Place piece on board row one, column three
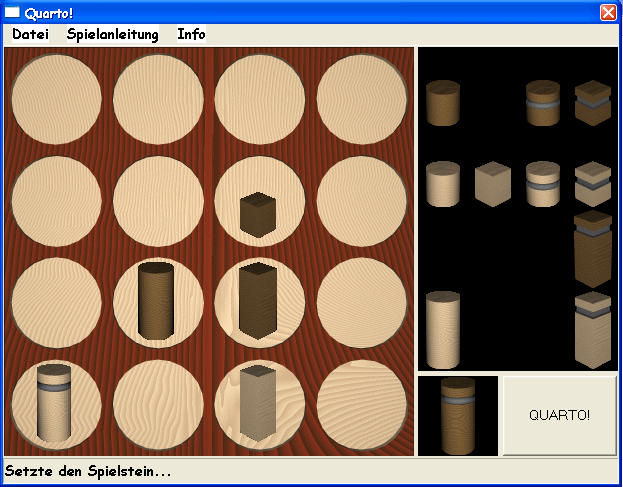This screenshot has height=487, width=623. tap(260, 99)
